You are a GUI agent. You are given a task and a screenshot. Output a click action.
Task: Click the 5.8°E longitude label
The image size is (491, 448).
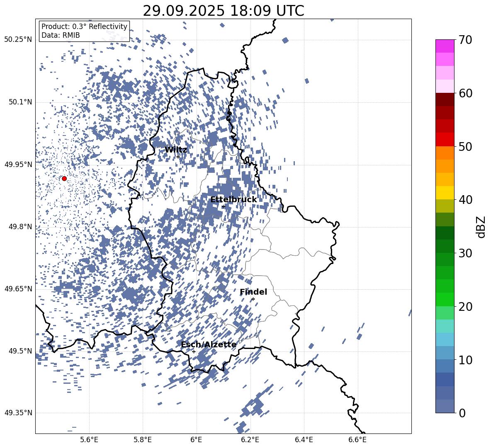coord(143,440)
